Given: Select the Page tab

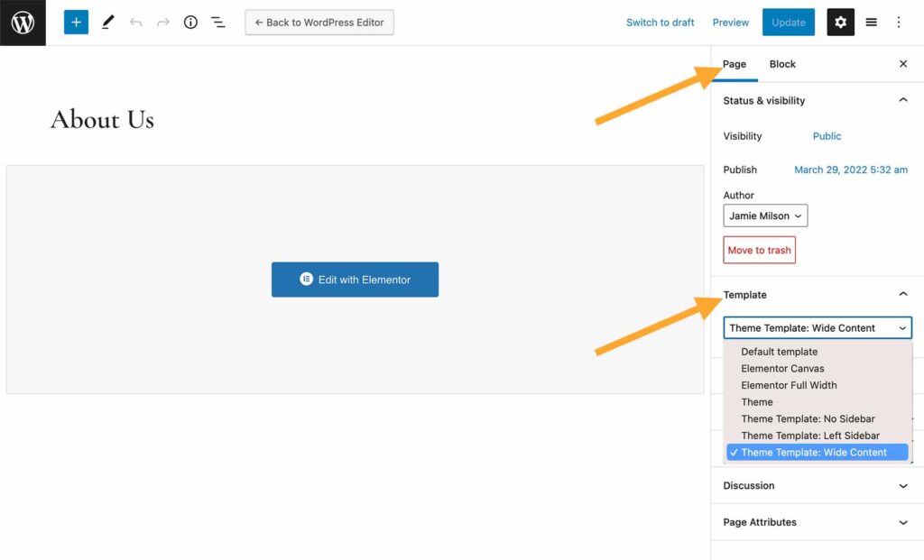Looking at the screenshot, I should click(x=734, y=64).
